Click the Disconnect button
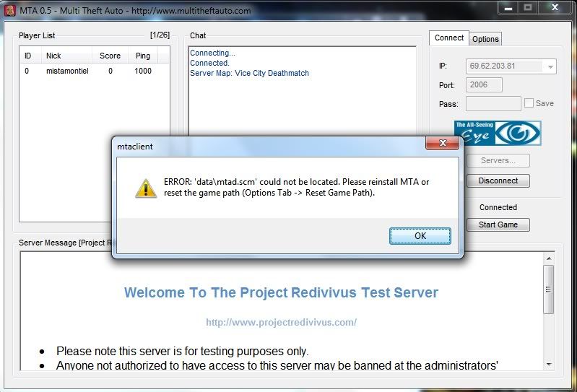This screenshot has height=392, width=577. pos(498,181)
